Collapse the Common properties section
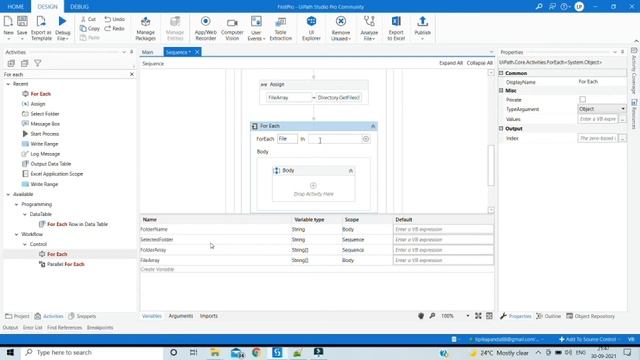The height and width of the screenshot is (360, 640). (501, 73)
